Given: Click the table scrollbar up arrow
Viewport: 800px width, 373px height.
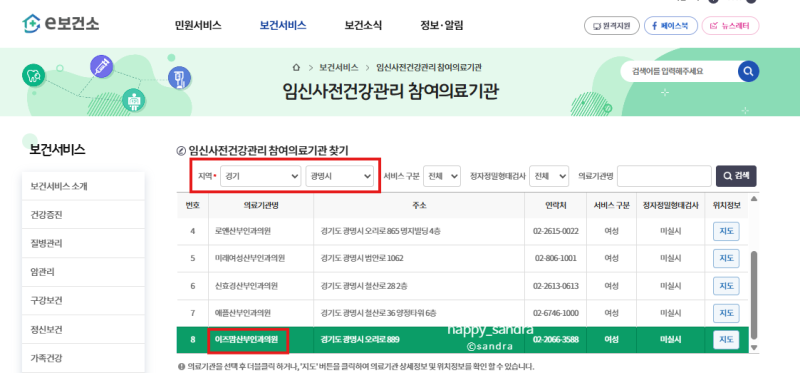Looking at the screenshot, I should coord(754,198).
